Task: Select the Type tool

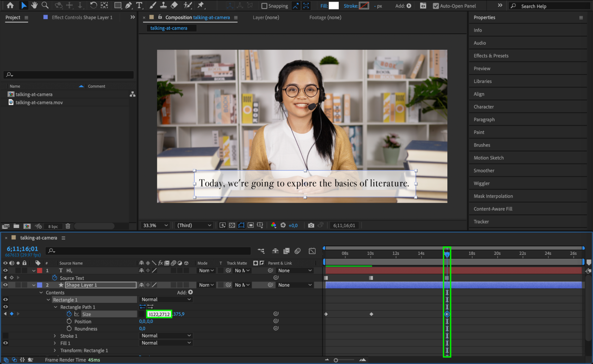Action: (x=139, y=5)
